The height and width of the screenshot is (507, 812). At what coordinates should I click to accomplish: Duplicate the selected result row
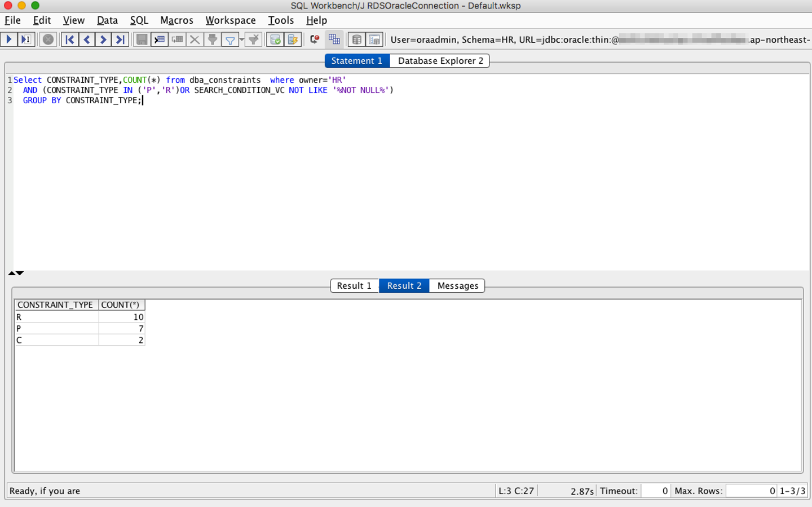177,39
